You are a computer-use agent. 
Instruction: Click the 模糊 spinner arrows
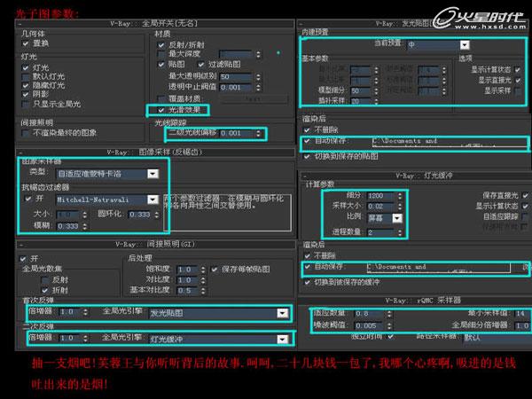[85, 226]
